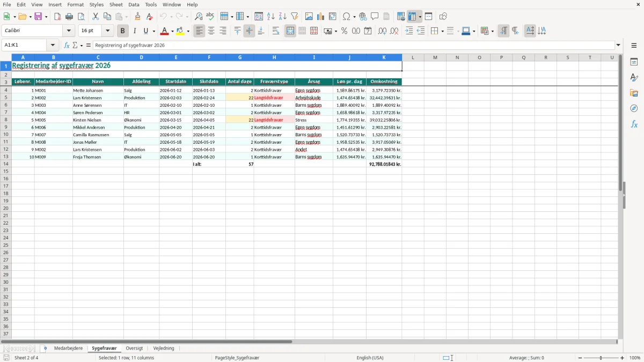This screenshot has width=644, height=362.
Task: Toggle Italic formatting
Action: (134, 31)
